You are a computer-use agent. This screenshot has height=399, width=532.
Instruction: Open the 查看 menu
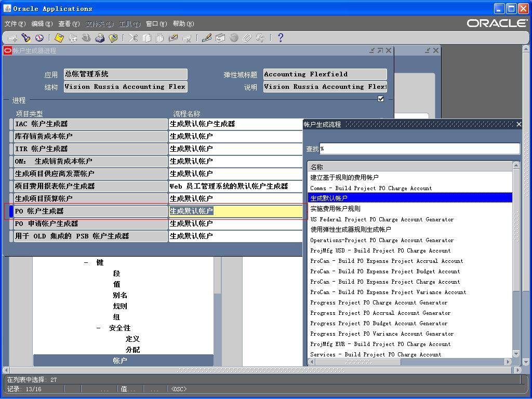tap(69, 24)
